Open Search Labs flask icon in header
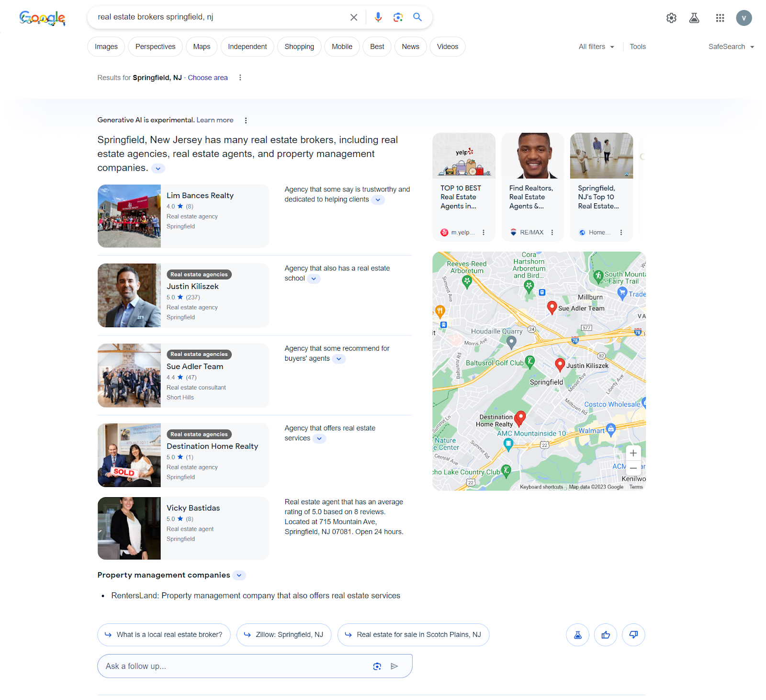This screenshot has height=700, width=766. coord(694,18)
